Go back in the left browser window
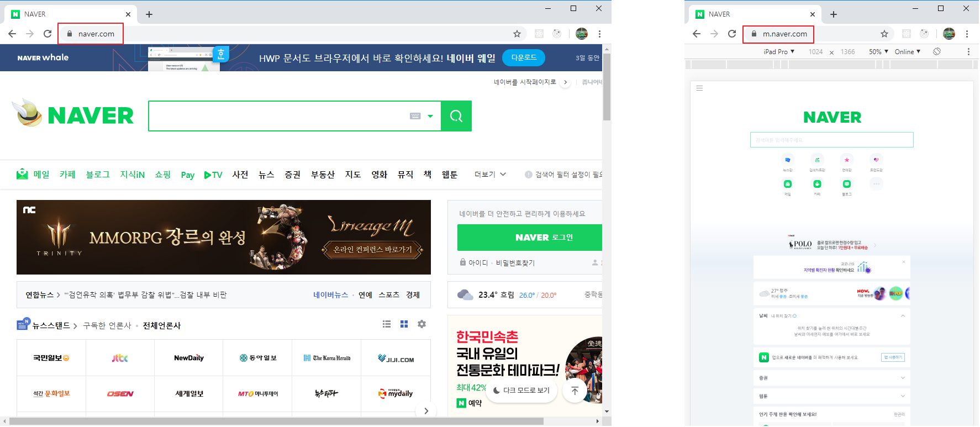Image resolution: width=980 pixels, height=427 pixels. [12, 34]
